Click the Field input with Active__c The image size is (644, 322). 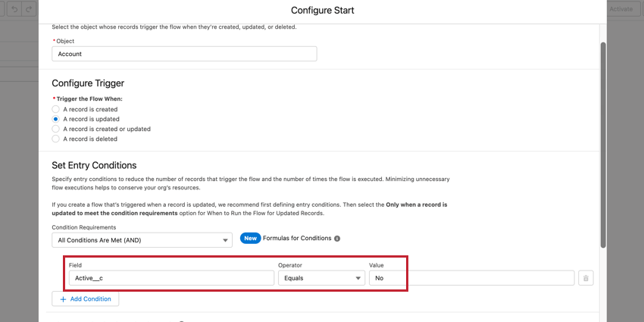click(170, 278)
